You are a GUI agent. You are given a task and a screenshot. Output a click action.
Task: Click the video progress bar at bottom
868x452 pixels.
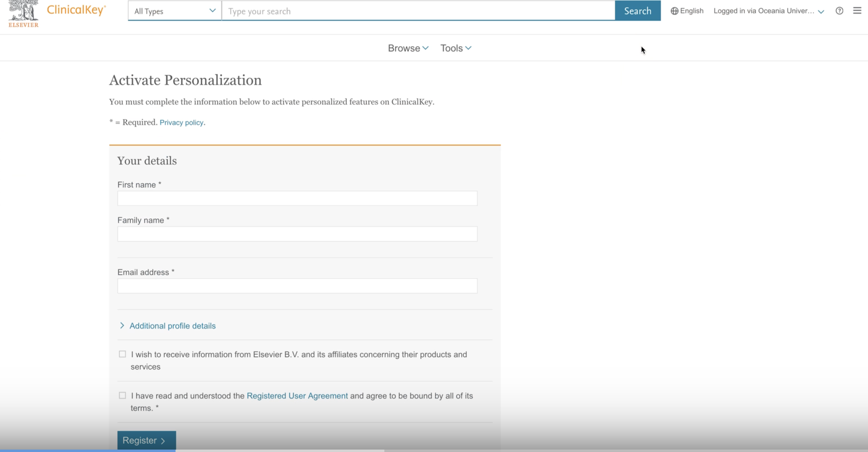434,450
